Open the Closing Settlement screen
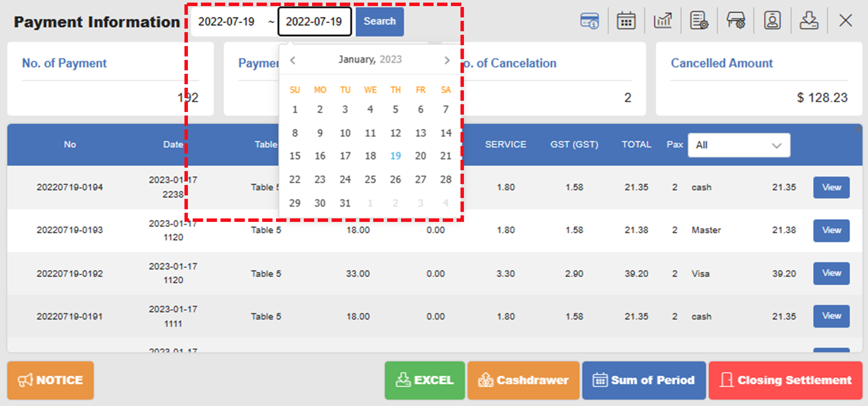 click(785, 380)
